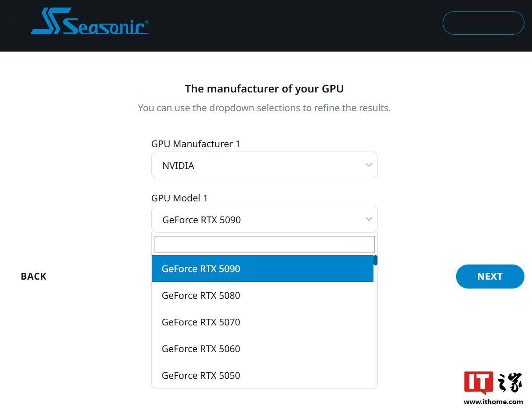Focus the search box inside the model list
This screenshot has width=532, height=417.
[x=264, y=245]
